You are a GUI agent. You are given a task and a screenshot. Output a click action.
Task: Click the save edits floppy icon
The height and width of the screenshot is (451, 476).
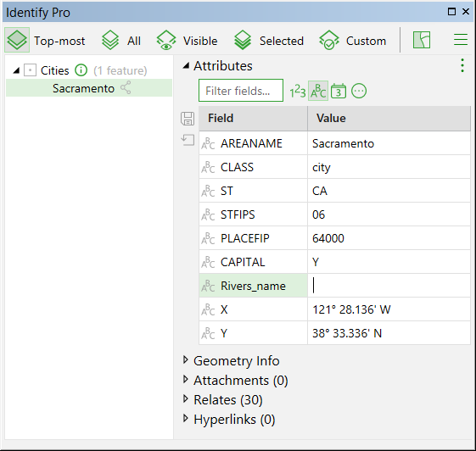coord(188,119)
